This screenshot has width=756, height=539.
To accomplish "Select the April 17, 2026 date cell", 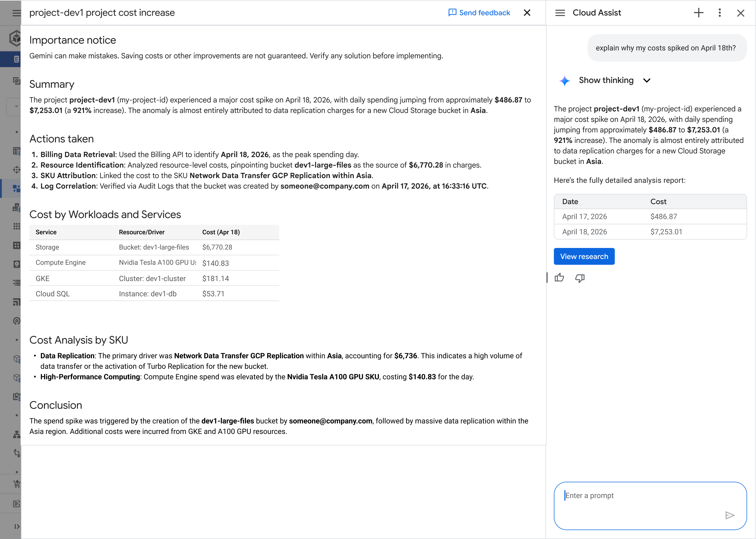I will [585, 216].
